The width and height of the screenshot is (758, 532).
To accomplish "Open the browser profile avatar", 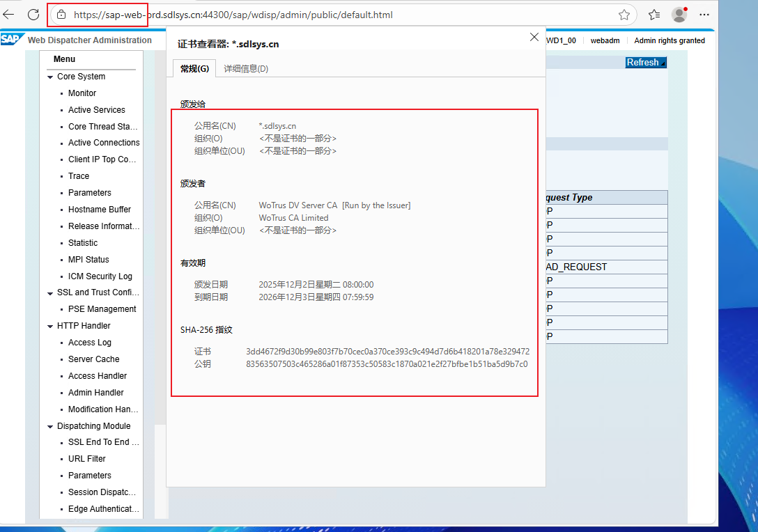I will pyautogui.click(x=679, y=15).
